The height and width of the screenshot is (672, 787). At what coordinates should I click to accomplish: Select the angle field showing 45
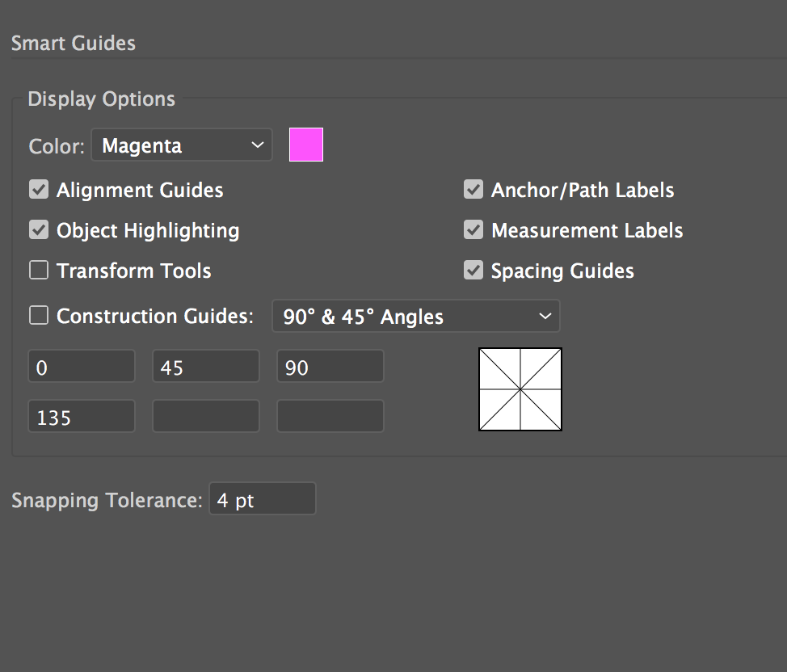205,367
